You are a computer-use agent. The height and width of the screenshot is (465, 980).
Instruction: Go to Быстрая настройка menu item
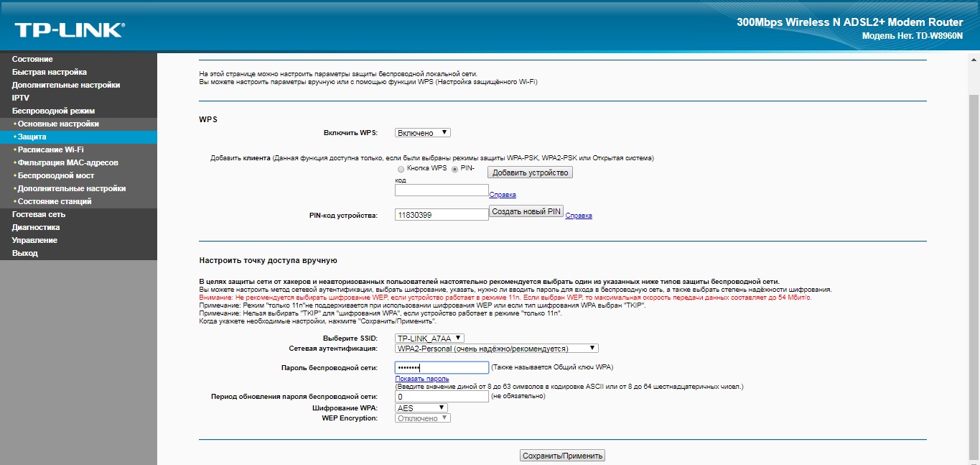50,72
